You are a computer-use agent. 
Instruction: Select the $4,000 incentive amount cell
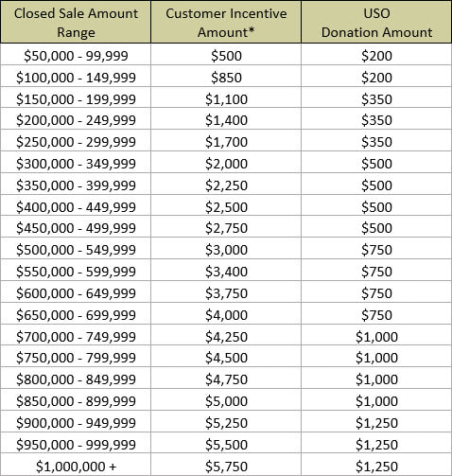(226, 314)
